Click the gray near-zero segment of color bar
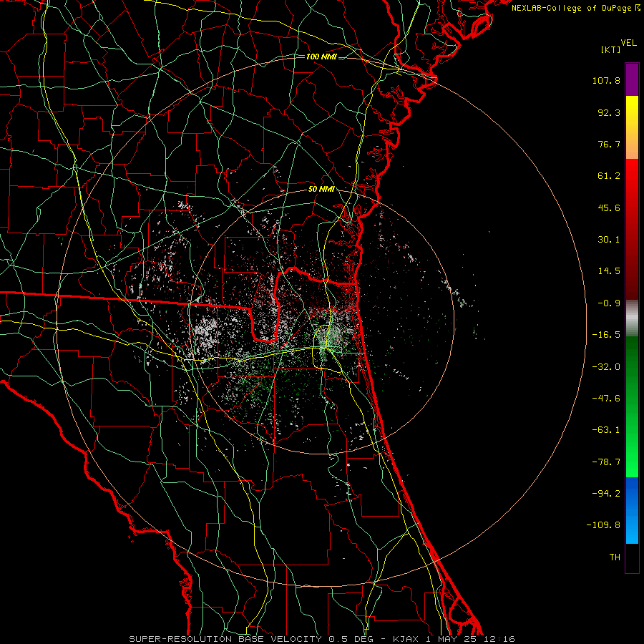This screenshot has width=644, height=644. (x=632, y=318)
